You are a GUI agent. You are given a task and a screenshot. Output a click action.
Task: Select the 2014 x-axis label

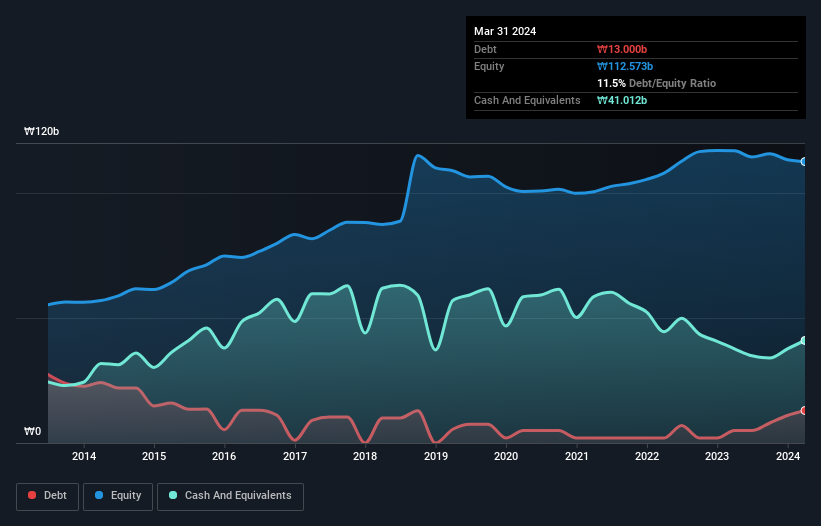tap(84, 456)
